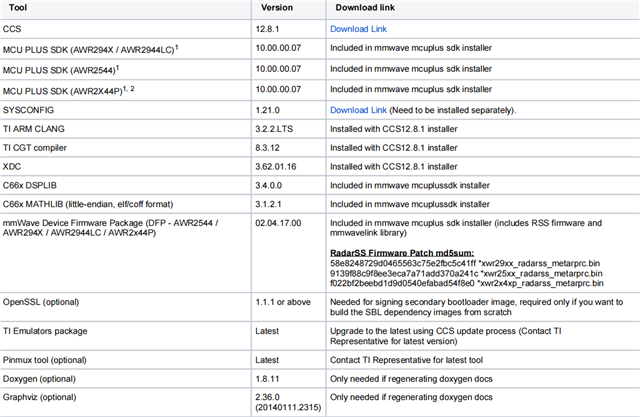640x417 pixels.
Task: Click Installed with CCS12.8.1 in TI ARM CLANG row
Action: [x=393, y=129]
